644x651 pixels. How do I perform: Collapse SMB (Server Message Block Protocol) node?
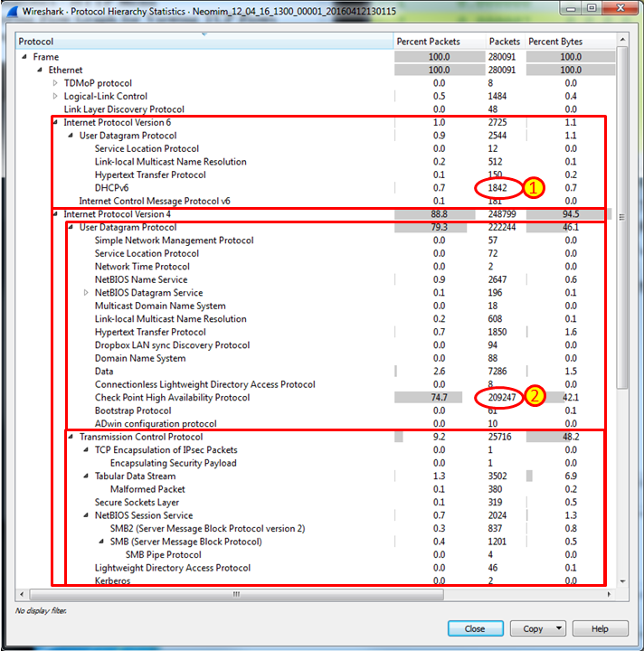[101, 542]
